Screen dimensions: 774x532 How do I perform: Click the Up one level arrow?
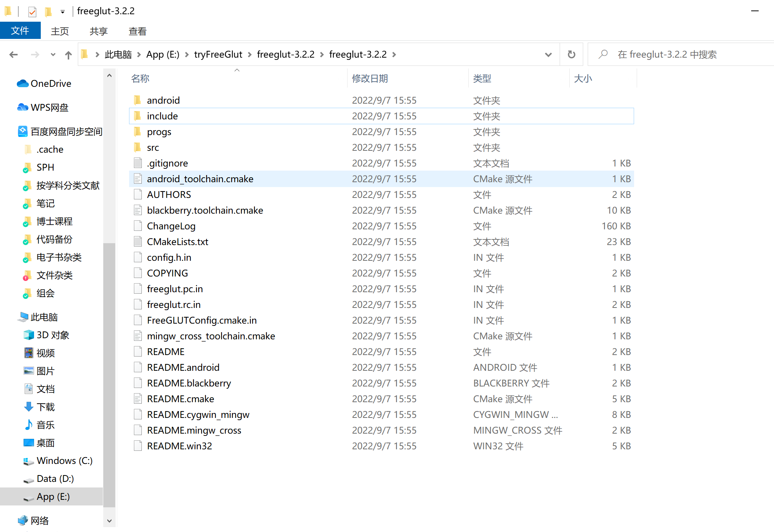pos(68,55)
